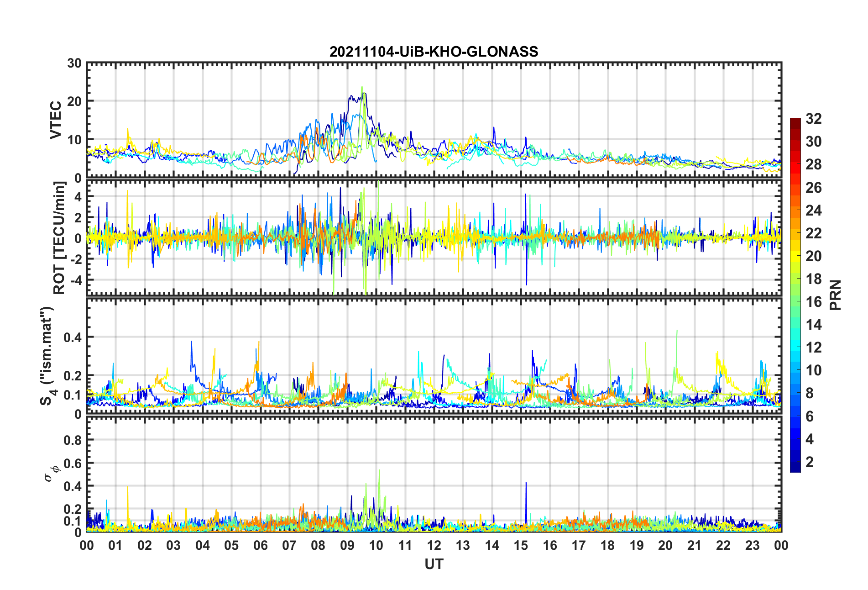
Task: Click the PRN colorbar label
Action: point(835,295)
